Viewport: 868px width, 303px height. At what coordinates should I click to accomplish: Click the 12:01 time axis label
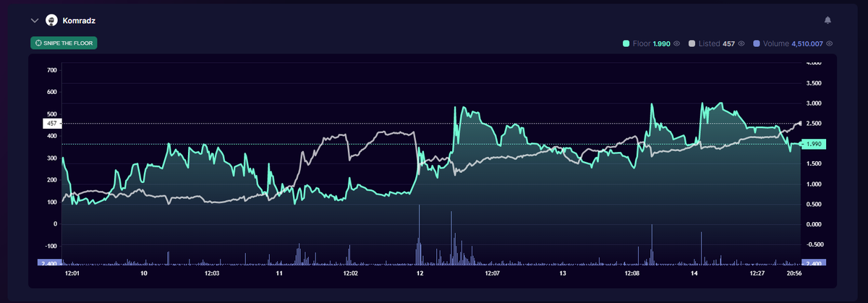[72, 274]
